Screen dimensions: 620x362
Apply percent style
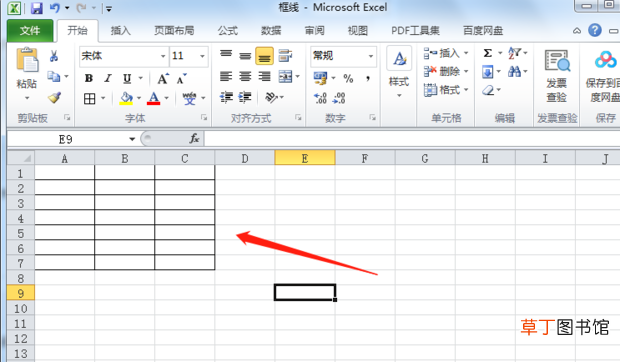[348, 78]
